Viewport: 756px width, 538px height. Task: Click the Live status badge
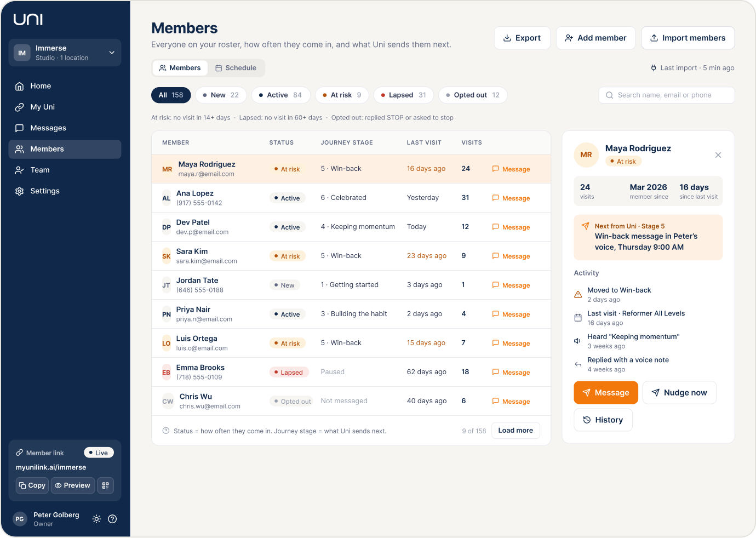click(x=99, y=453)
